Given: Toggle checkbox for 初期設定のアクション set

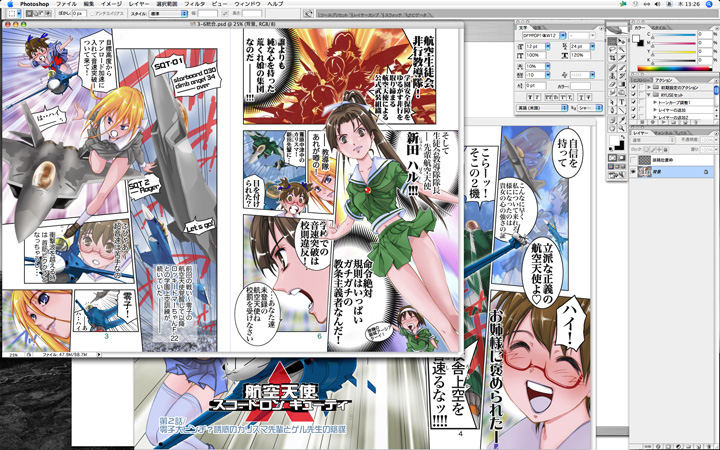Looking at the screenshot, I should 633,87.
